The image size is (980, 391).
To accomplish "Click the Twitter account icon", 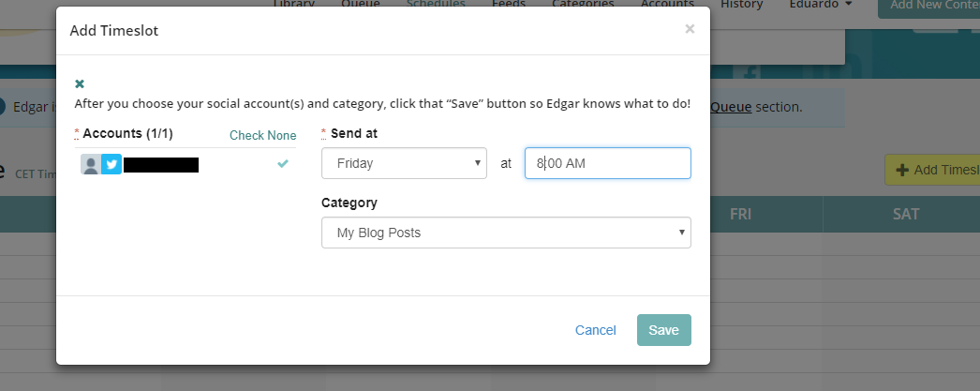I will point(111,165).
